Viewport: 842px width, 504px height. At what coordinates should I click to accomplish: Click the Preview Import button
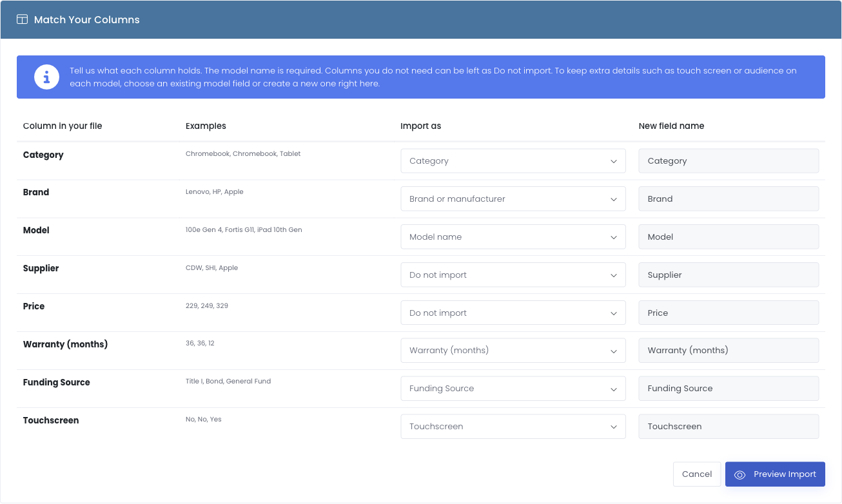[x=775, y=474]
